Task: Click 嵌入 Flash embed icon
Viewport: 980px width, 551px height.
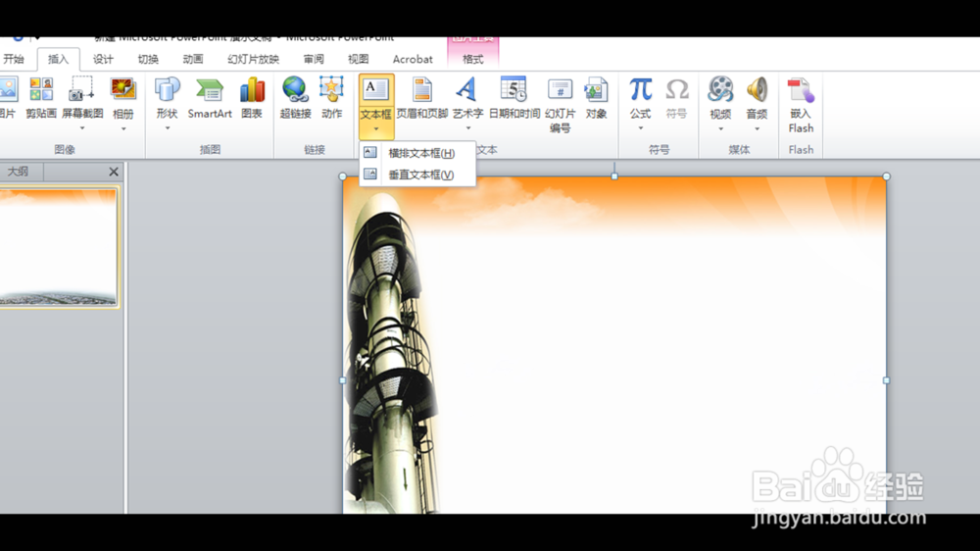Action: (x=801, y=90)
